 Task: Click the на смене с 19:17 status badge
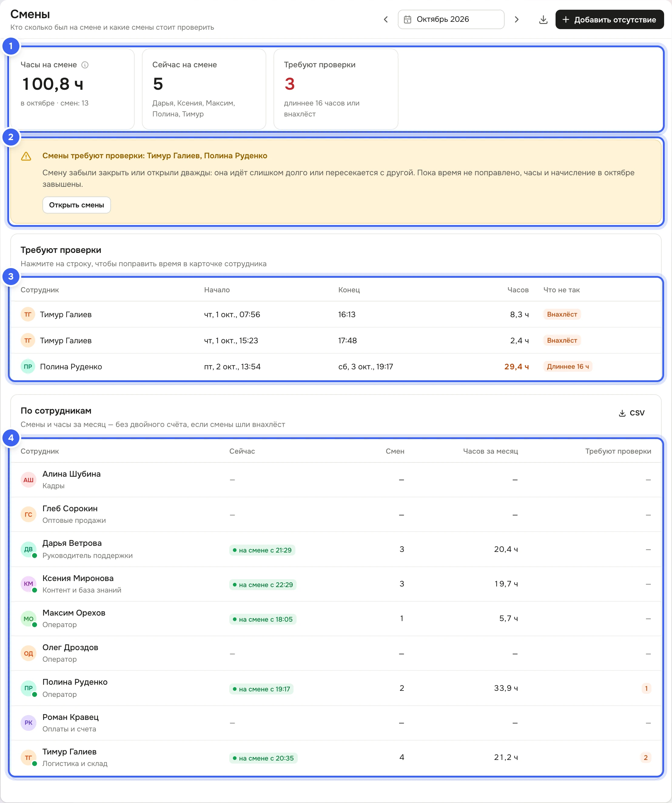click(261, 689)
